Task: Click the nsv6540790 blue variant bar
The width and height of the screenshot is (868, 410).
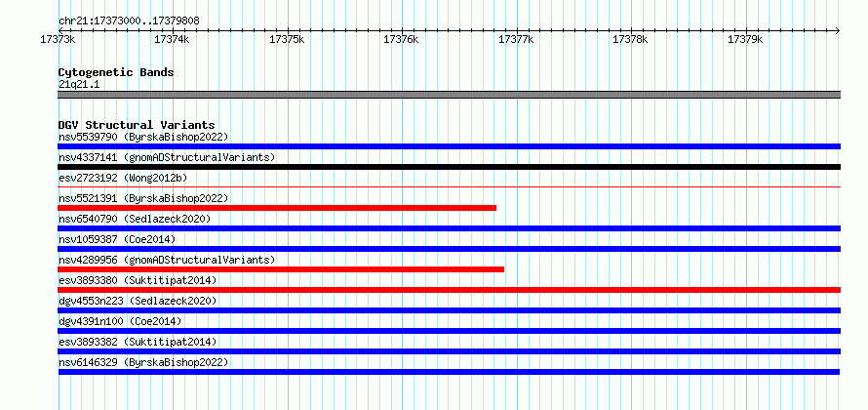Action: 449,228
